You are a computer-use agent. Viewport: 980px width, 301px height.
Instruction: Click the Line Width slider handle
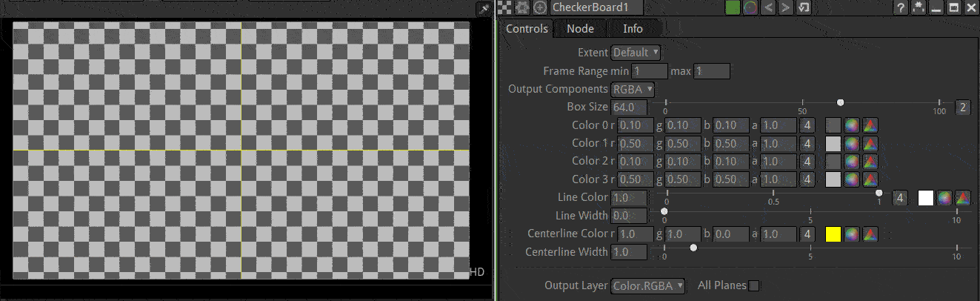[x=664, y=211]
